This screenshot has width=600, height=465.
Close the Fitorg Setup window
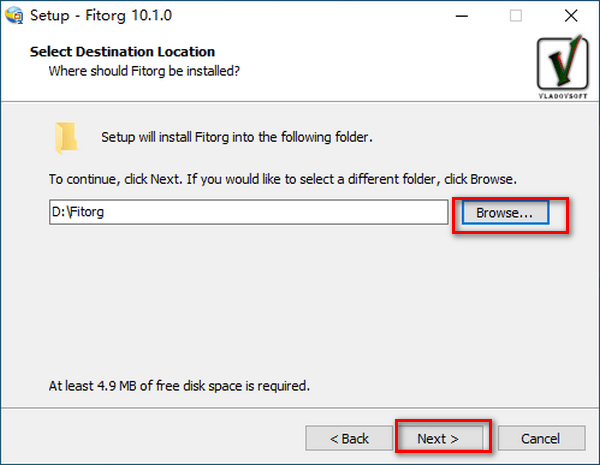coord(570,16)
